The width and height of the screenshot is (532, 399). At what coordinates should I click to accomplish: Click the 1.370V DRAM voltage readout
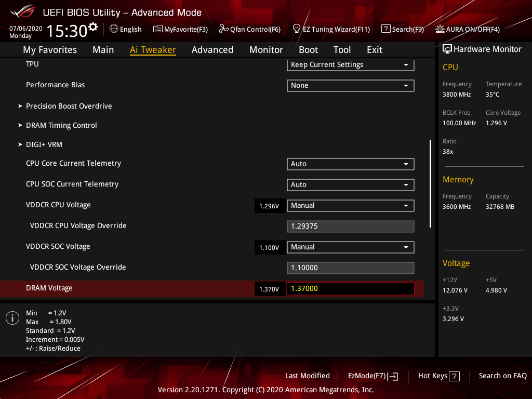tap(269, 289)
